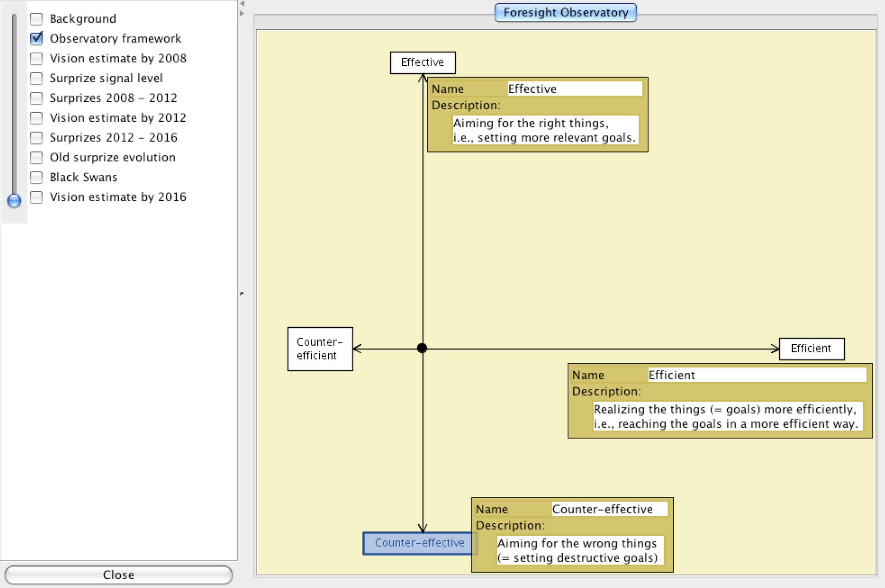Screen dimensions: 885x588
Task: Select the Effective concept node
Action: coord(423,63)
